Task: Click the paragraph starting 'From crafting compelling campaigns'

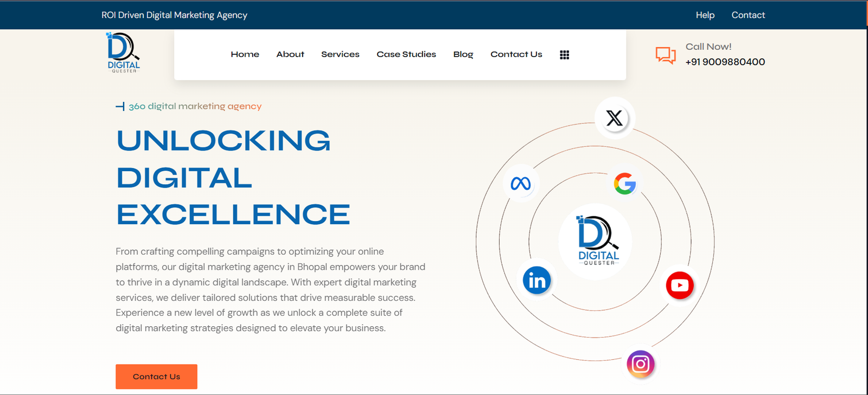Action: coord(271,290)
